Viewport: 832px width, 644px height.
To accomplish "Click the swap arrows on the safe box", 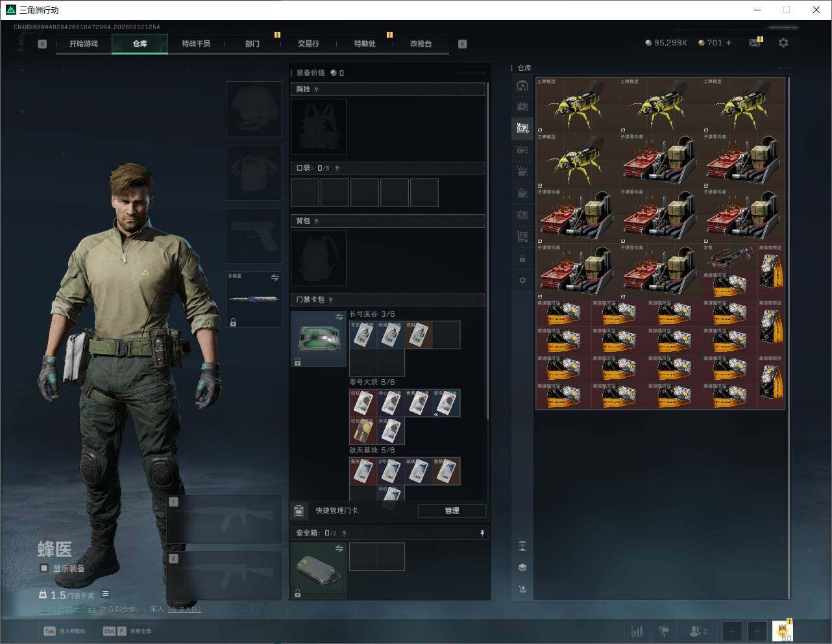I will 339,549.
